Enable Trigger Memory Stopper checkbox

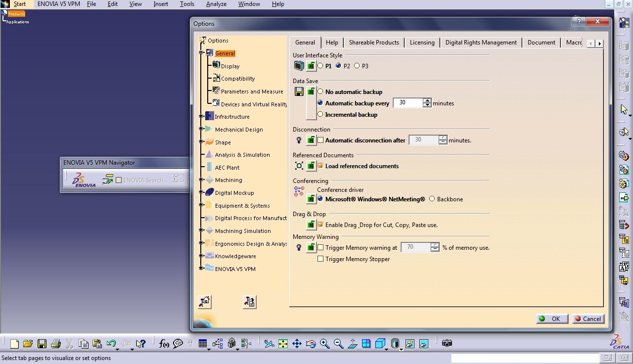coord(320,259)
